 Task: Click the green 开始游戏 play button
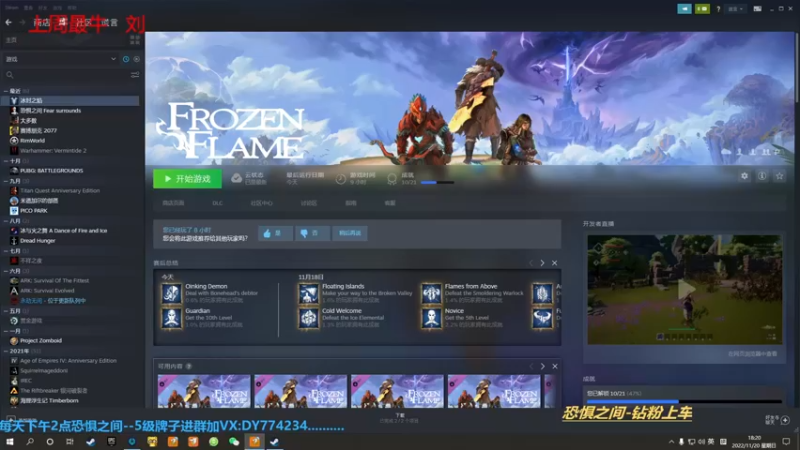pyautogui.click(x=187, y=179)
